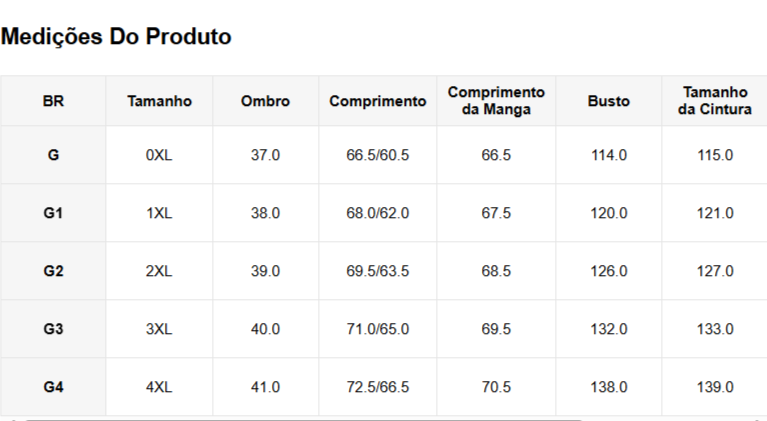Select the 67.5 sleeve length value
Screen dimensions: 767x421
tap(496, 213)
